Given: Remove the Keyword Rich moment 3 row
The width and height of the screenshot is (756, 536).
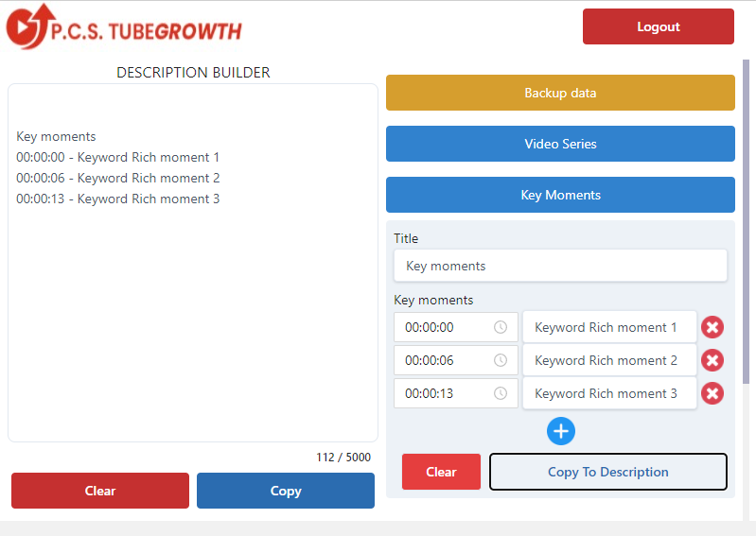Looking at the screenshot, I should pyautogui.click(x=712, y=393).
